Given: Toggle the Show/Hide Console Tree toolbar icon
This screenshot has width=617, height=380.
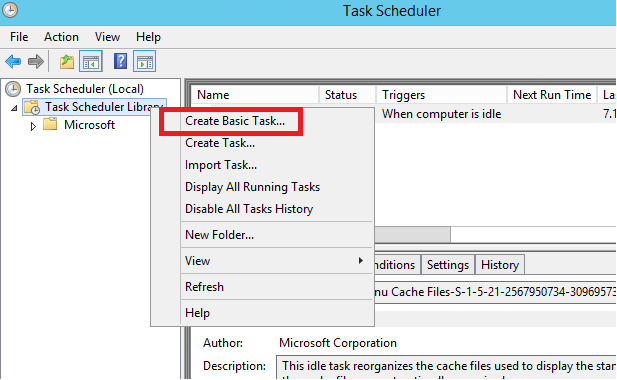Looking at the screenshot, I should (91, 61).
